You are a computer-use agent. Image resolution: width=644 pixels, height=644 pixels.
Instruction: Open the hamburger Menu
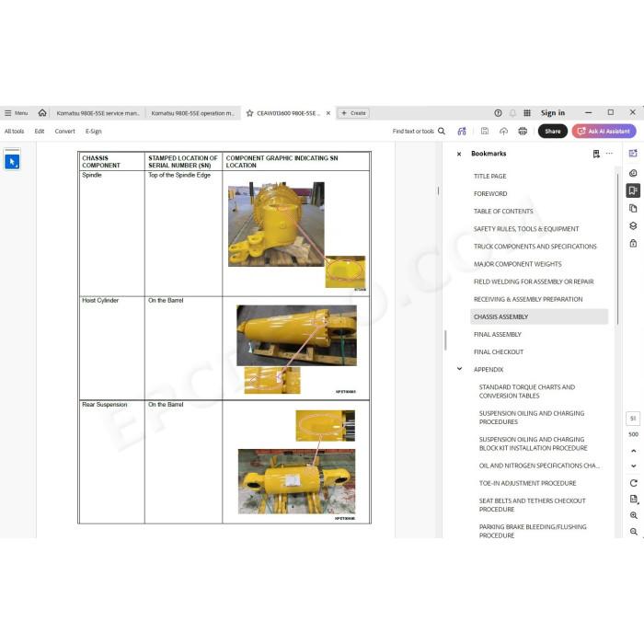tap(16, 113)
